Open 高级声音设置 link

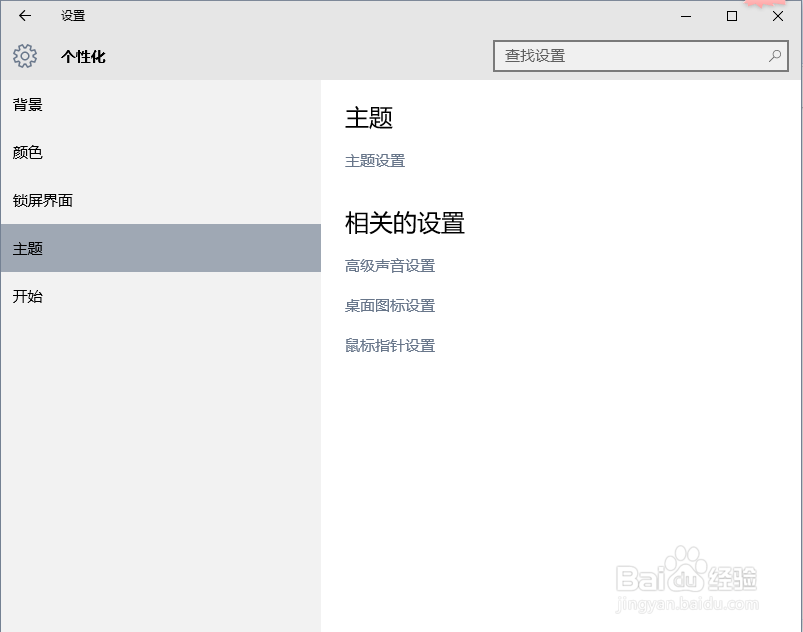click(391, 265)
